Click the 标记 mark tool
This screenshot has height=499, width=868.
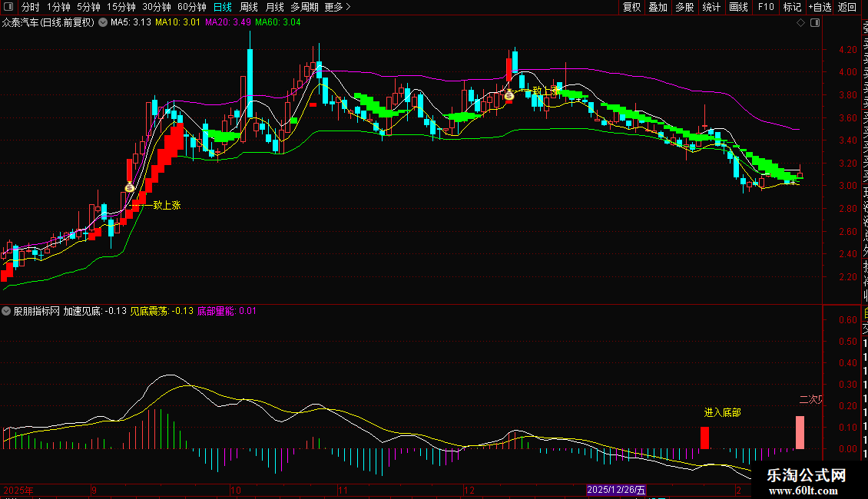792,7
